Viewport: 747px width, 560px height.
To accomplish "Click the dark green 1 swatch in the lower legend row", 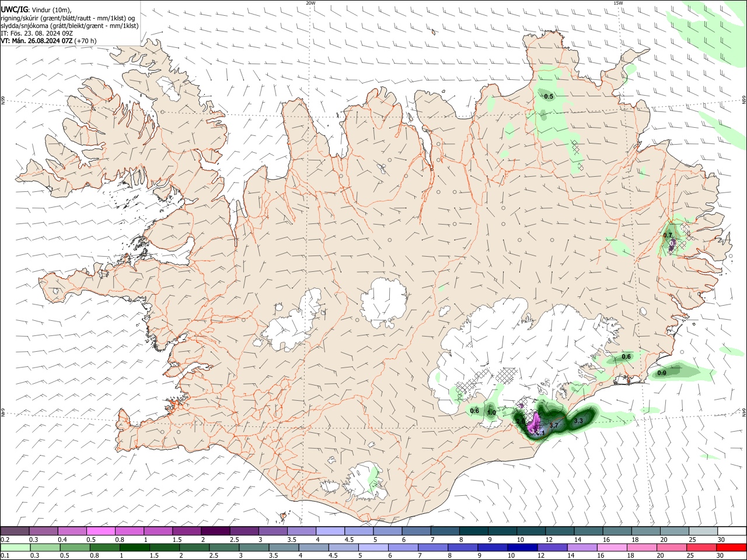I will [135, 548].
